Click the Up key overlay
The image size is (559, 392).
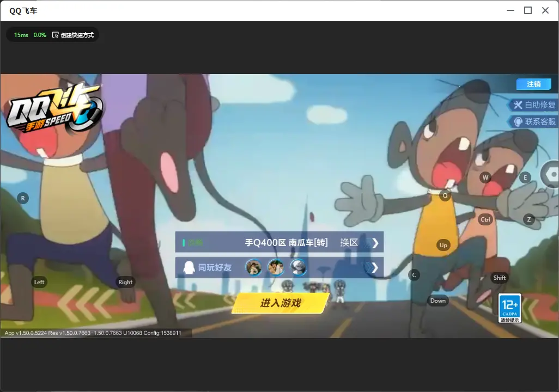coord(443,245)
